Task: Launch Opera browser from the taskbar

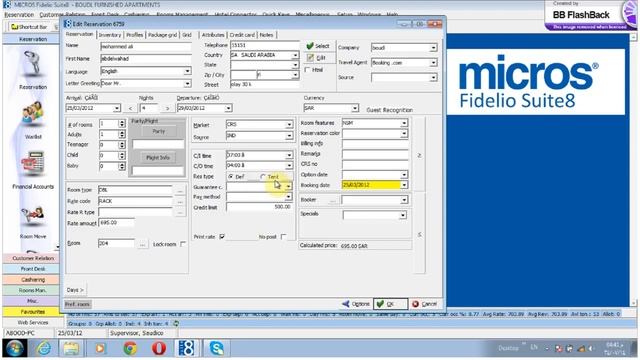Action: click(159, 349)
